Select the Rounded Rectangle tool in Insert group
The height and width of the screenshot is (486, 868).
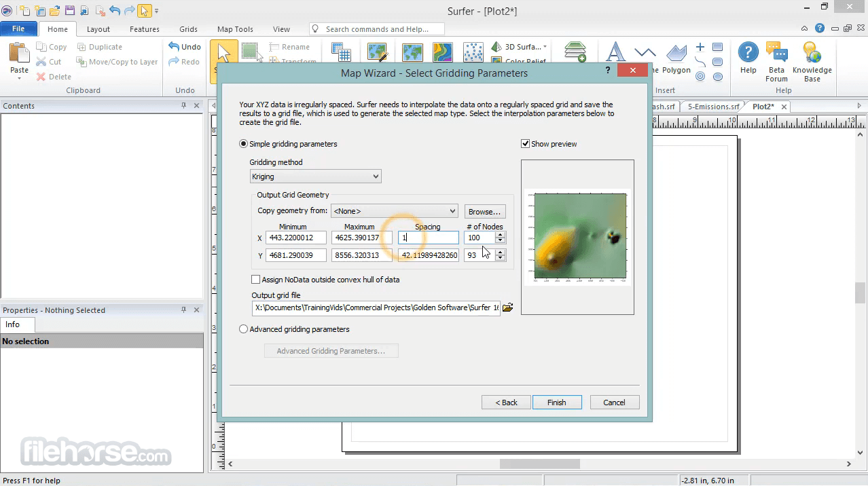pos(718,62)
